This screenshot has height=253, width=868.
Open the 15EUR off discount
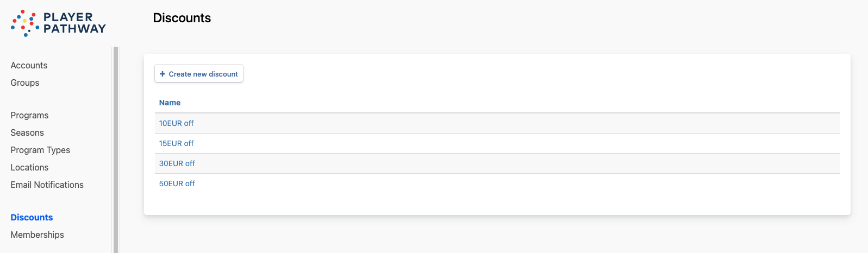176,143
